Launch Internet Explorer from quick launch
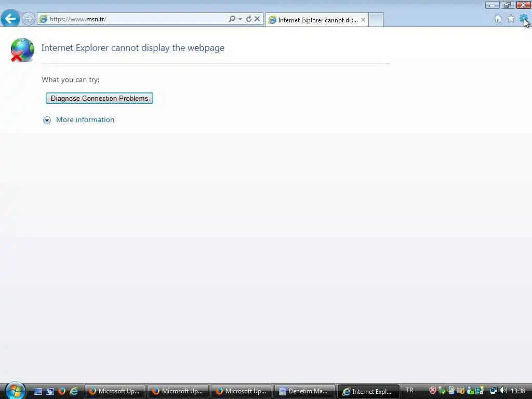 pos(74,391)
